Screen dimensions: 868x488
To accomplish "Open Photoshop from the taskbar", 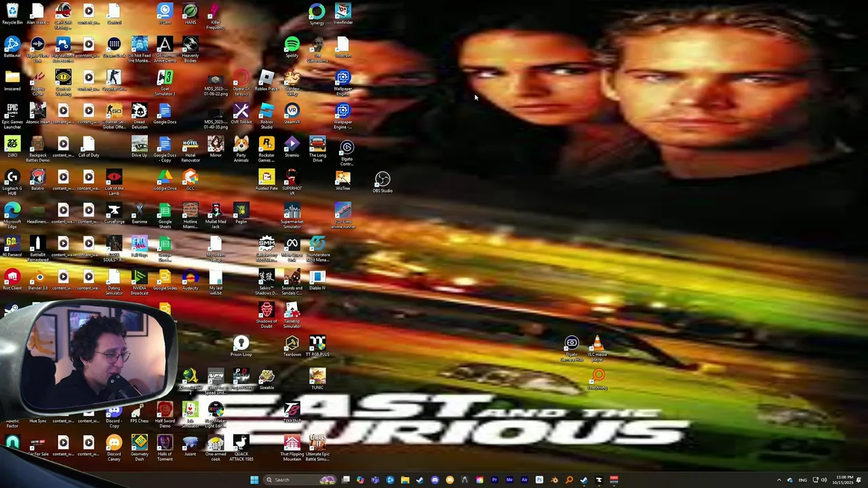I will [x=539, y=480].
